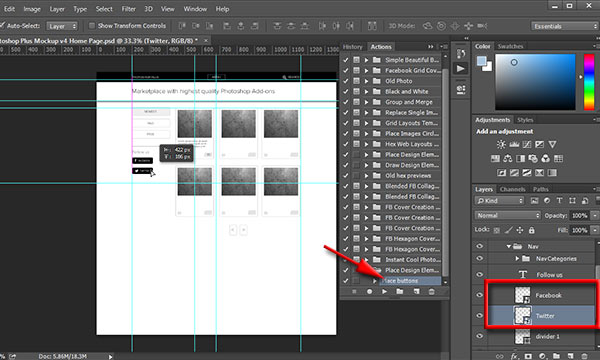
Task: Click the create new action set folder icon
Action: 400,292
